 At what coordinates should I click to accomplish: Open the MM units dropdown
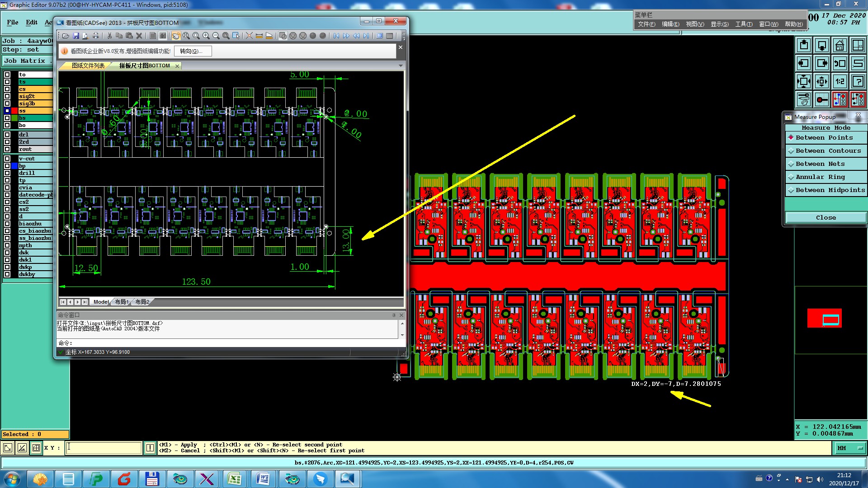(x=849, y=448)
